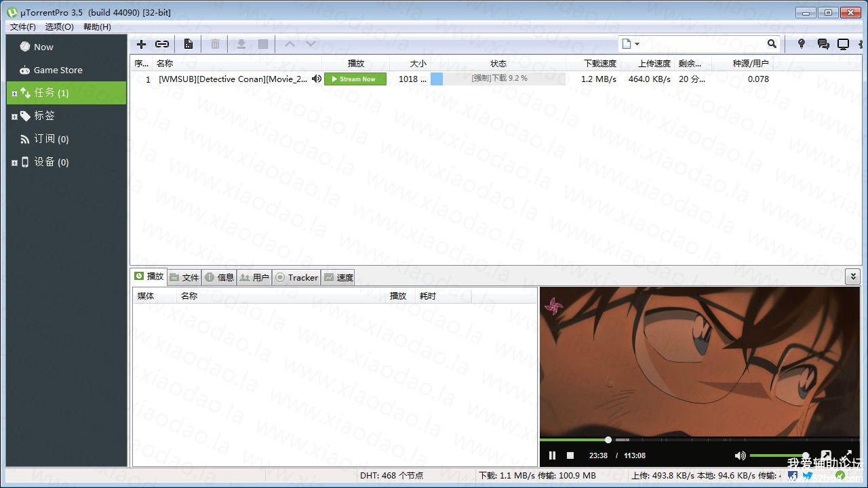This screenshot has width=868, height=488.
Task: Click the green network status icon
Action: point(840,475)
